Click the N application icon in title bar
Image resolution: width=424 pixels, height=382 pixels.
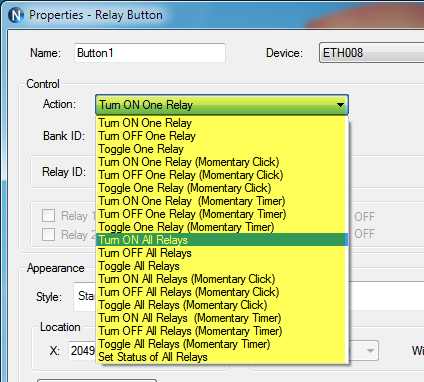pyautogui.click(x=16, y=15)
